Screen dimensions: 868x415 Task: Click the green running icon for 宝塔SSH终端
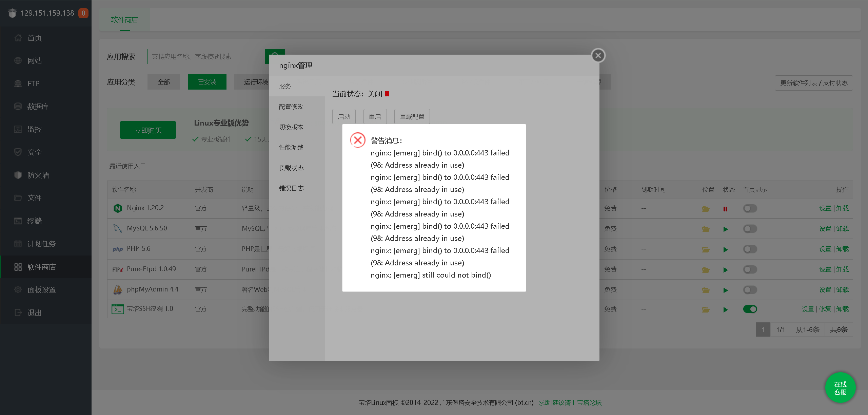[726, 309]
